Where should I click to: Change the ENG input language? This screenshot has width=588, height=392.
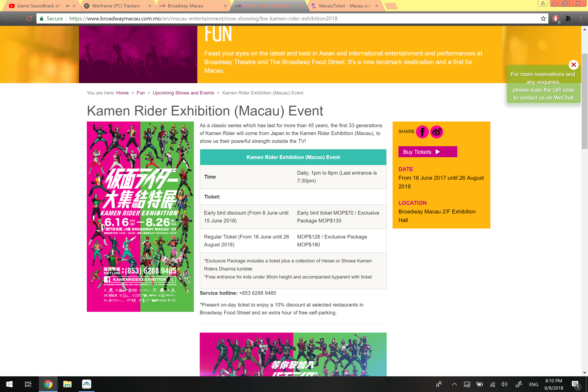(x=534, y=385)
